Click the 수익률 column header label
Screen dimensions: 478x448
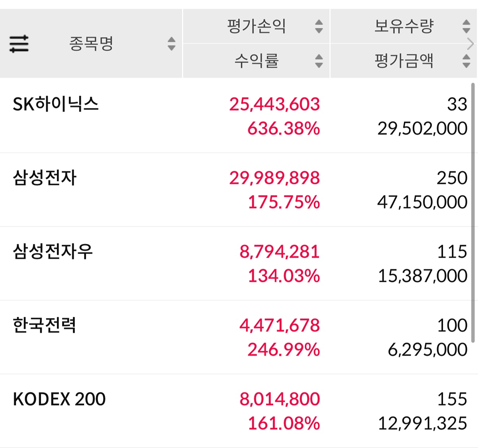click(x=257, y=61)
